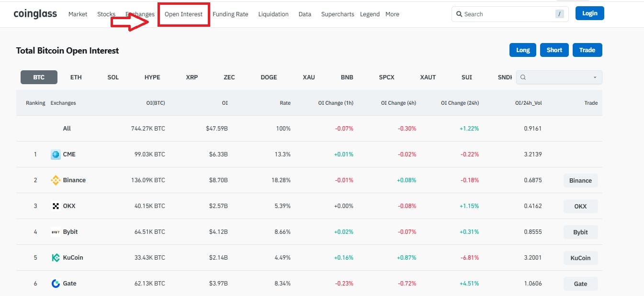Image resolution: width=644 pixels, height=296 pixels.
Task: Open the Open Interest menu
Action: [x=183, y=14]
